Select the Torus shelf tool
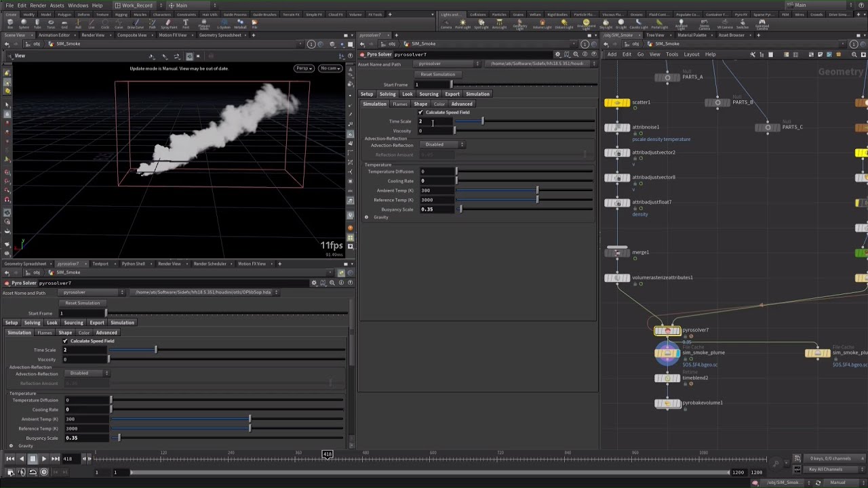This screenshot has height=488, width=868. coord(51,24)
